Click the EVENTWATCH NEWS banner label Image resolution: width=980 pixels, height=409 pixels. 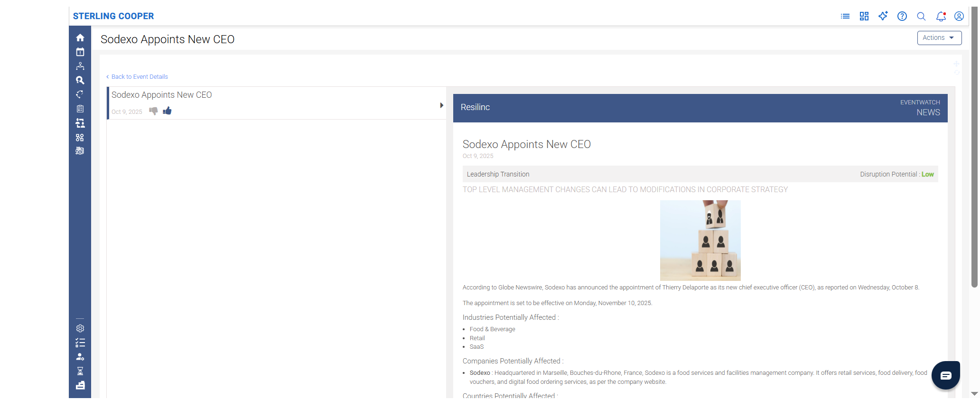point(920,108)
